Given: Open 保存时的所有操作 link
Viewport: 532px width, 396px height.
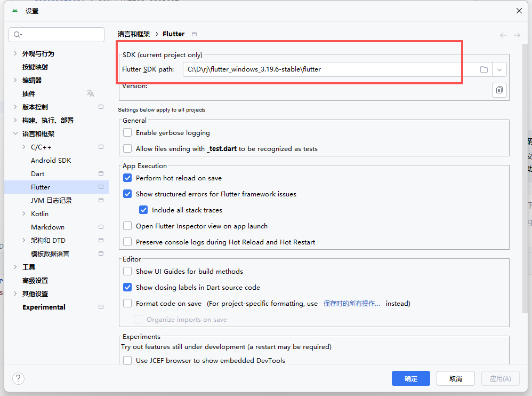Looking at the screenshot, I should [x=351, y=303].
